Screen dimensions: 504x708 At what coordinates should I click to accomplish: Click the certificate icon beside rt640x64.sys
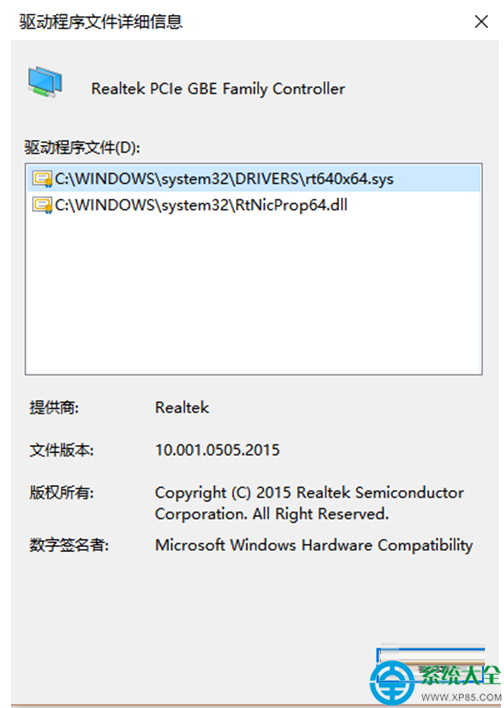(x=42, y=179)
